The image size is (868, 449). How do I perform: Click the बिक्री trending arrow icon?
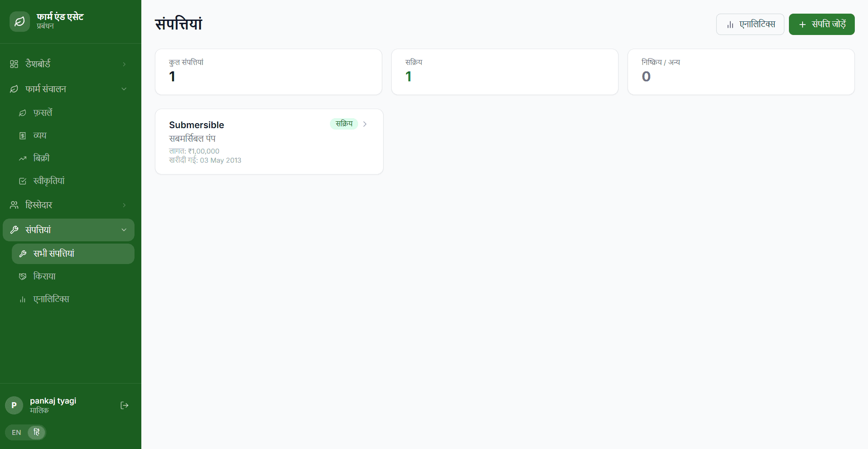click(x=22, y=158)
